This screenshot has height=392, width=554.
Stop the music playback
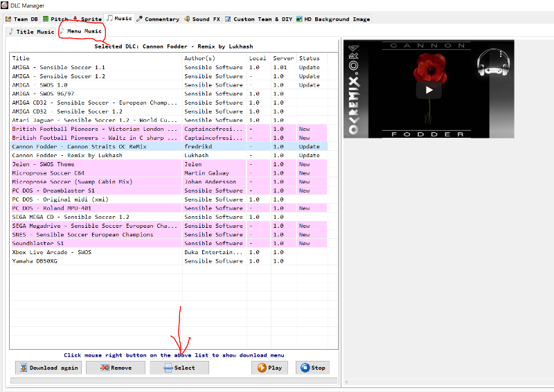click(x=312, y=368)
